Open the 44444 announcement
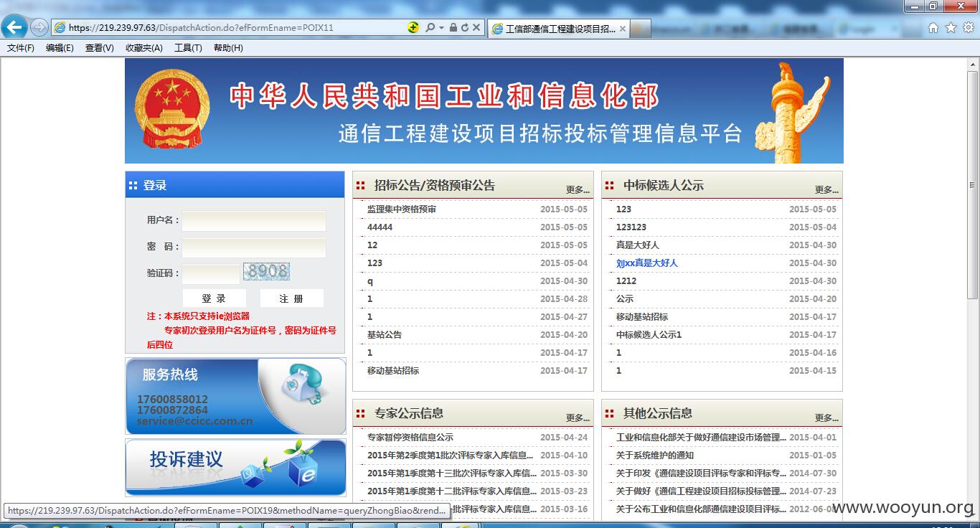Screen dimensions: 980x528 click(380, 227)
